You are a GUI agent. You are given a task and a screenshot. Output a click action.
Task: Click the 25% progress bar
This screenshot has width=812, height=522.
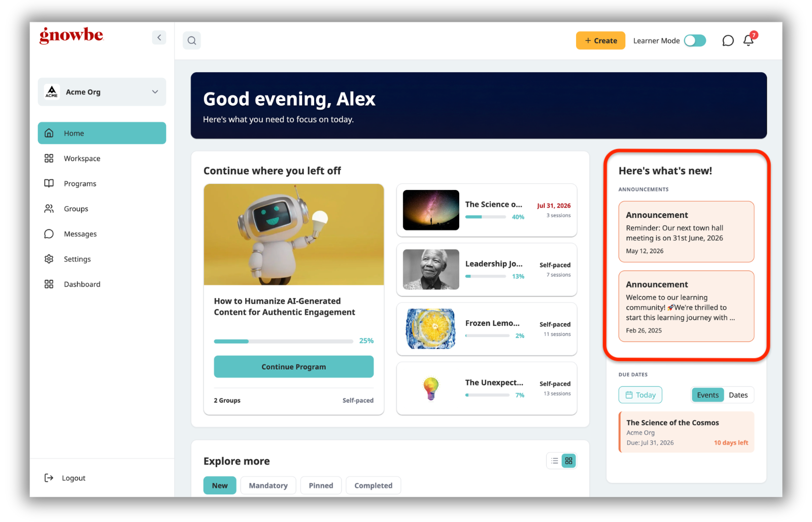[x=283, y=341]
